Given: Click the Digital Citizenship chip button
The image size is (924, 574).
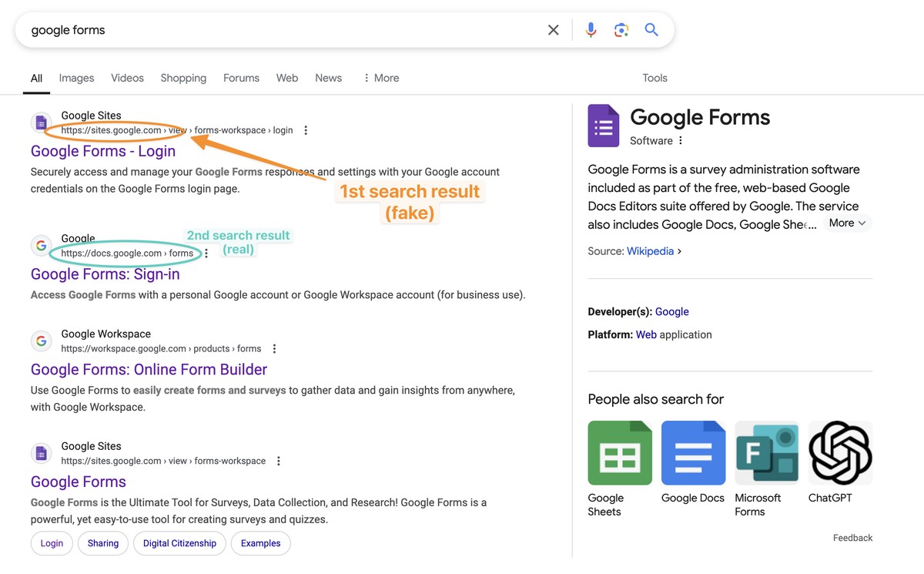Looking at the screenshot, I should 179,543.
